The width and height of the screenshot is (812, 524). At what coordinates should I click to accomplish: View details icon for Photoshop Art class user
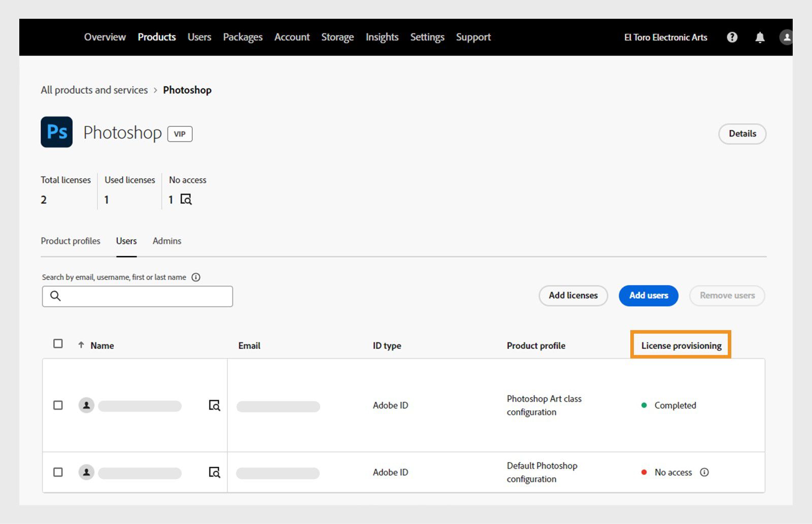click(214, 405)
